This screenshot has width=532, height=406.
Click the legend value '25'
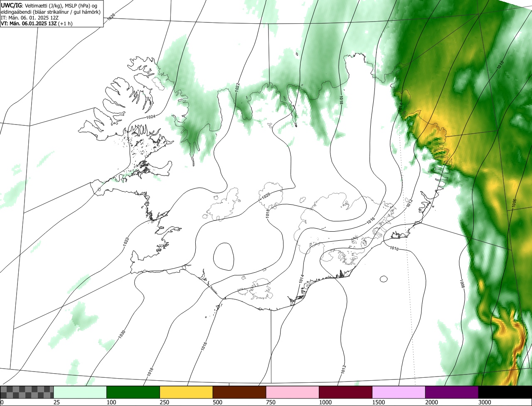[56, 402]
